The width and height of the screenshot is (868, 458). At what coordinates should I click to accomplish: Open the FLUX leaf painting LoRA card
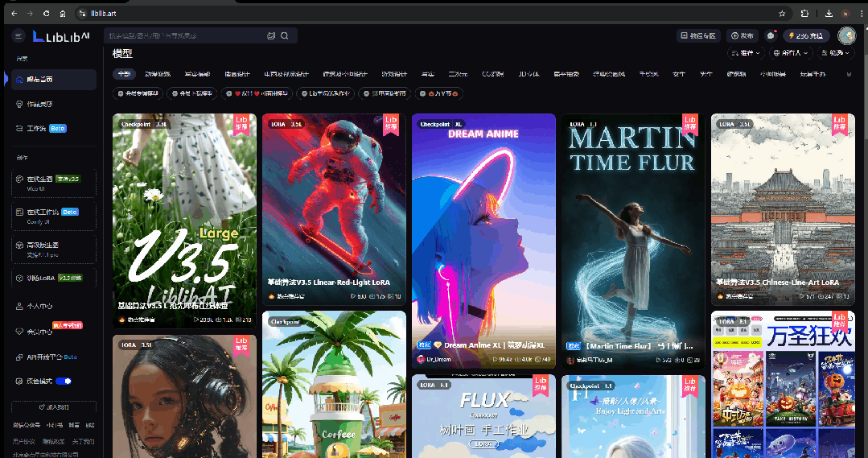[483, 416]
